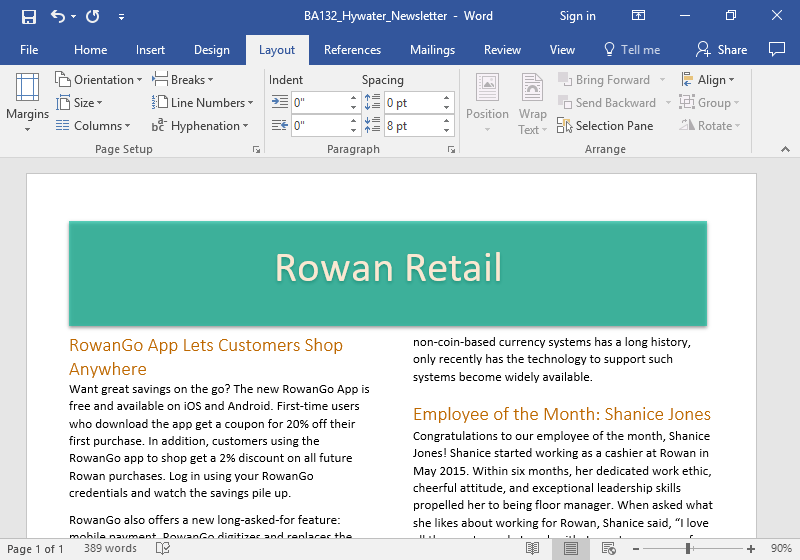Open the File menu tab
The width and height of the screenshot is (800, 560).
coord(29,50)
